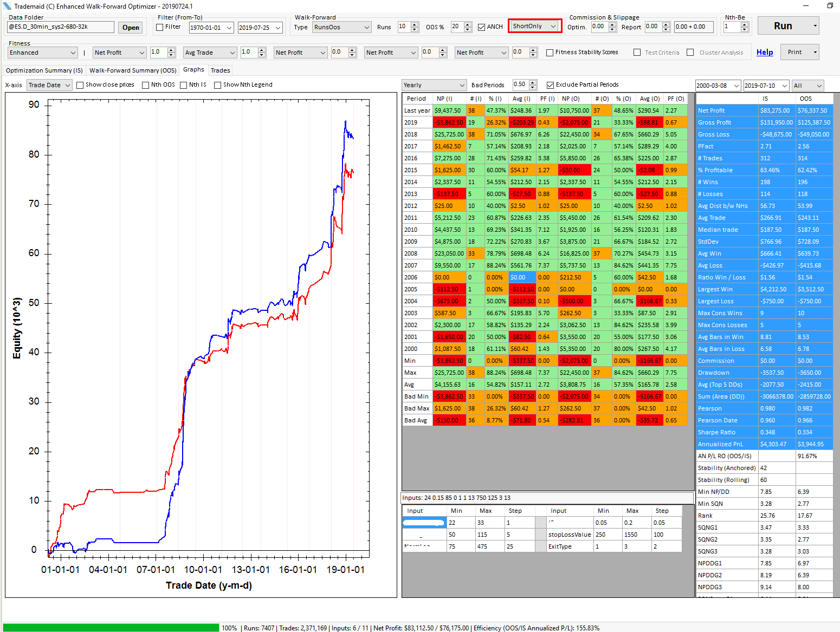Open the X-axis Trade Date dropdown
The height and width of the screenshot is (632, 840).
[x=67, y=85]
